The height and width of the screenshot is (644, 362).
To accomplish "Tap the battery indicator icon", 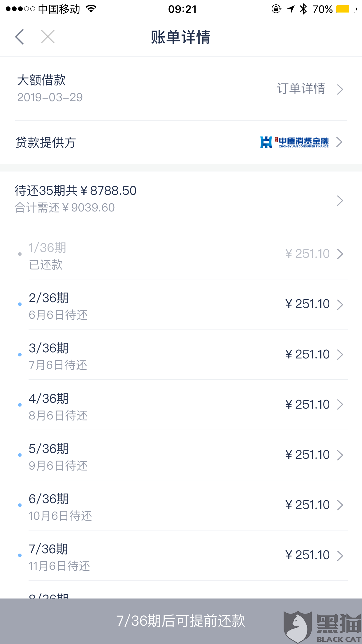I will 346,9.
